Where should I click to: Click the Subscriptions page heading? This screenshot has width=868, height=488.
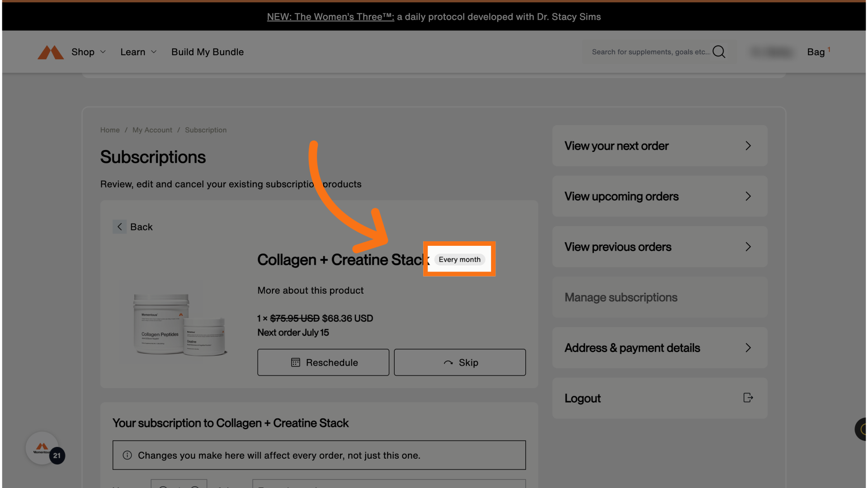(153, 157)
